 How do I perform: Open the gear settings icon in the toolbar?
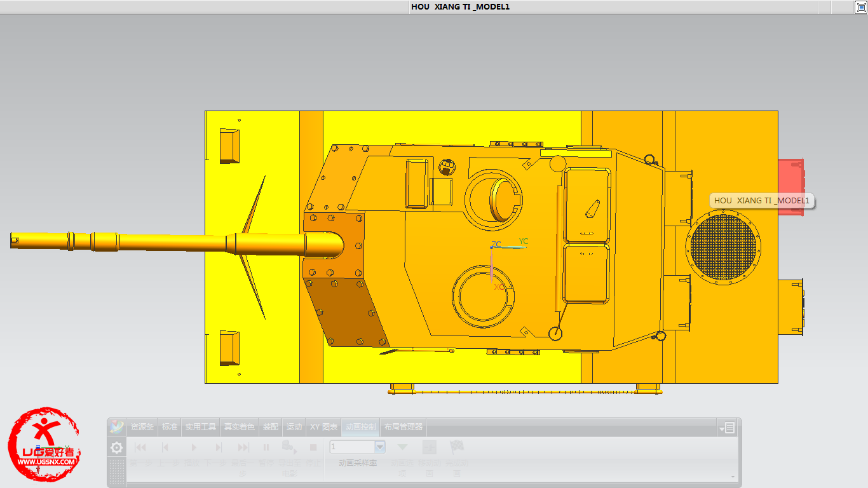tap(116, 447)
